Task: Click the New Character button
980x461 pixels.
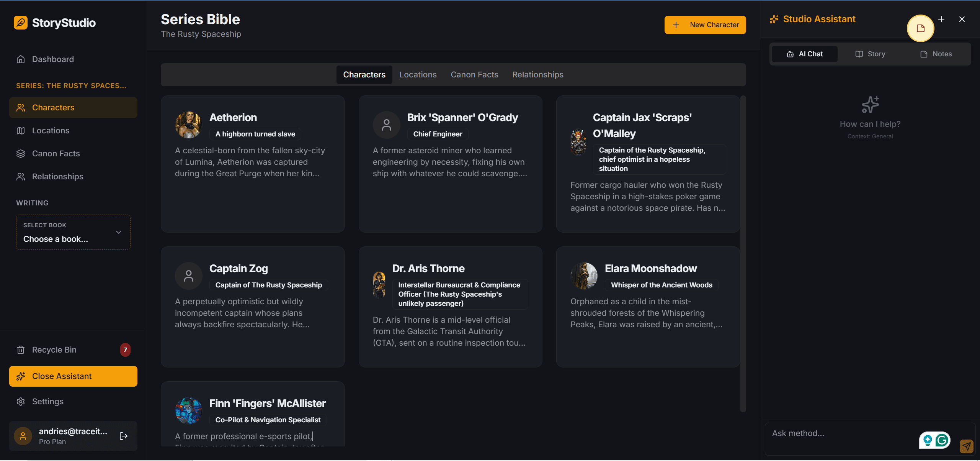Action: [705, 25]
